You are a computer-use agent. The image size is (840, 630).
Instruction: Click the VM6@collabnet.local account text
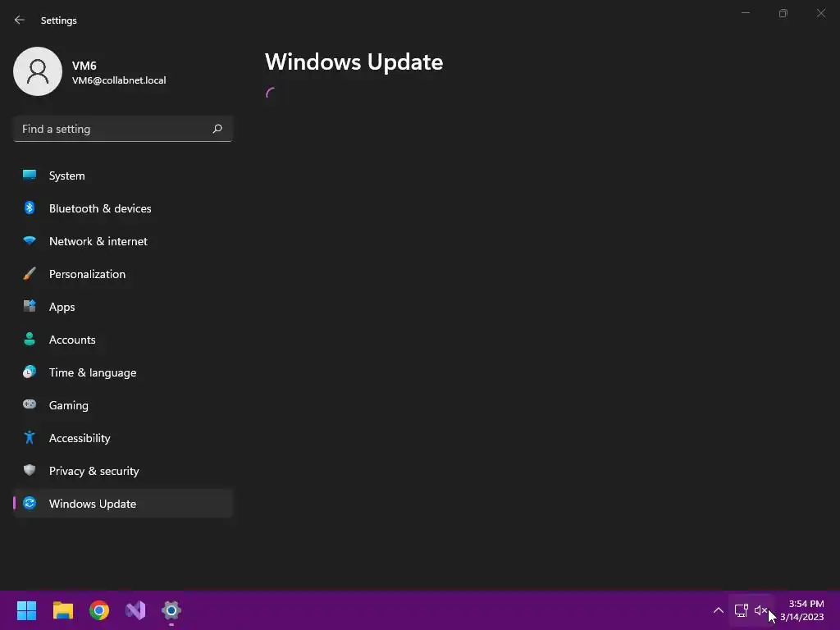click(x=119, y=80)
